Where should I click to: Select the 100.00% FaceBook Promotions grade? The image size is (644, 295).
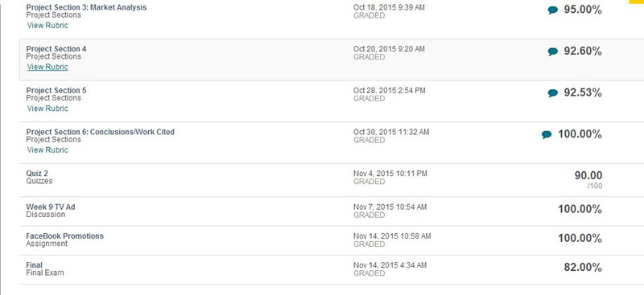pos(580,239)
